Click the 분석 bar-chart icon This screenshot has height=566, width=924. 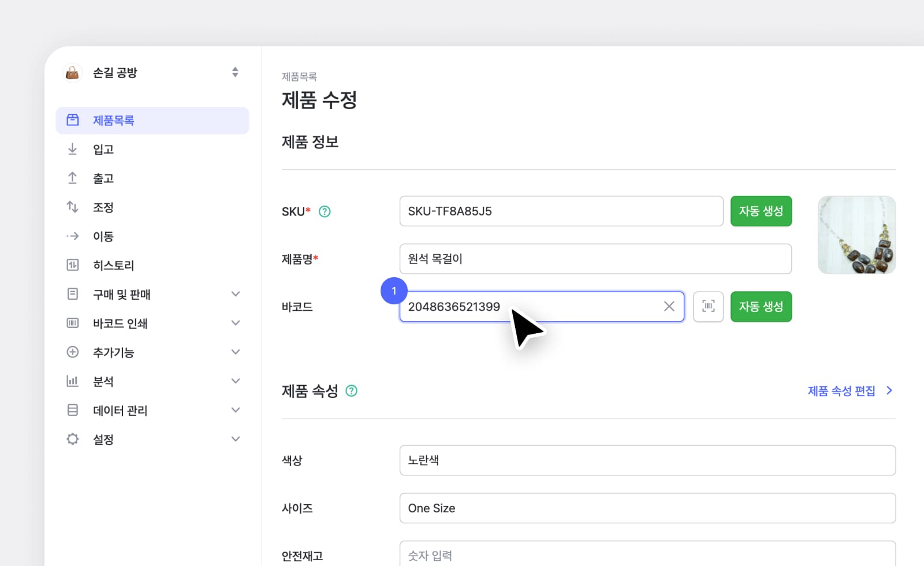point(73,381)
